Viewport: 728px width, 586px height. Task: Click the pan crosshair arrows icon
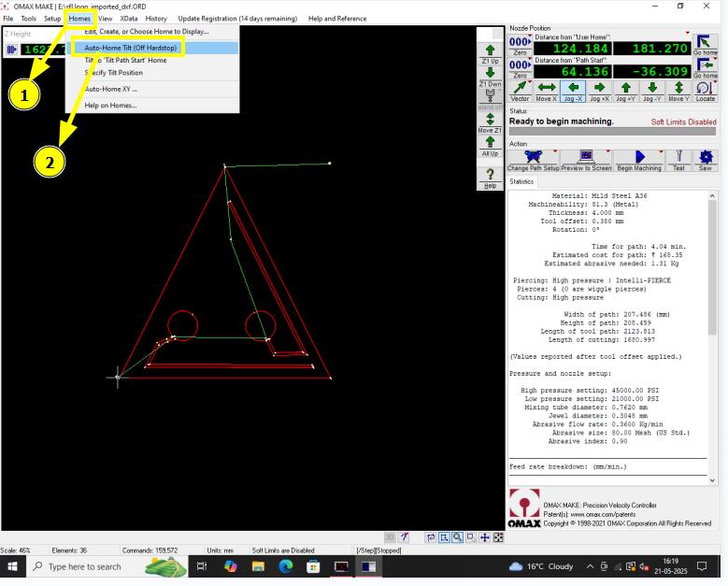click(x=485, y=537)
